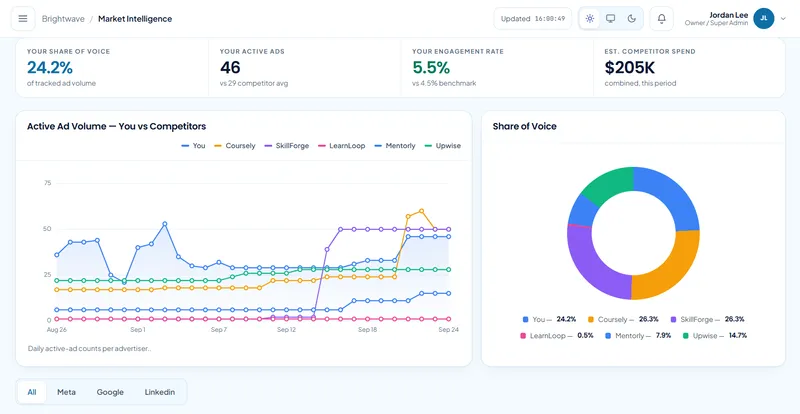Click the 46 active ads value
The image size is (800, 414).
click(x=230, y=67)
